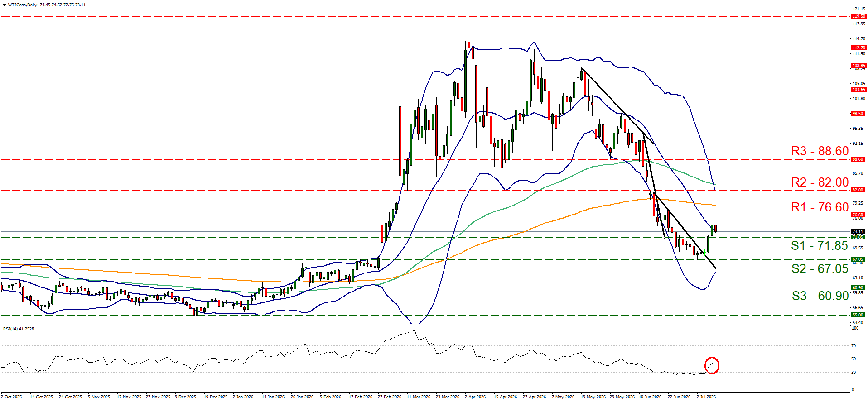Click the S2 - 67.05 support label

(820, 269)
